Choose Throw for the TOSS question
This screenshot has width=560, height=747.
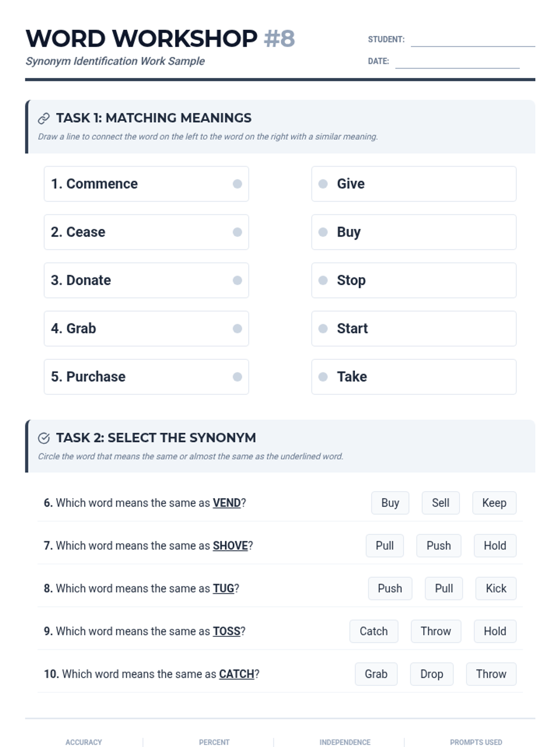click(436, 631)
